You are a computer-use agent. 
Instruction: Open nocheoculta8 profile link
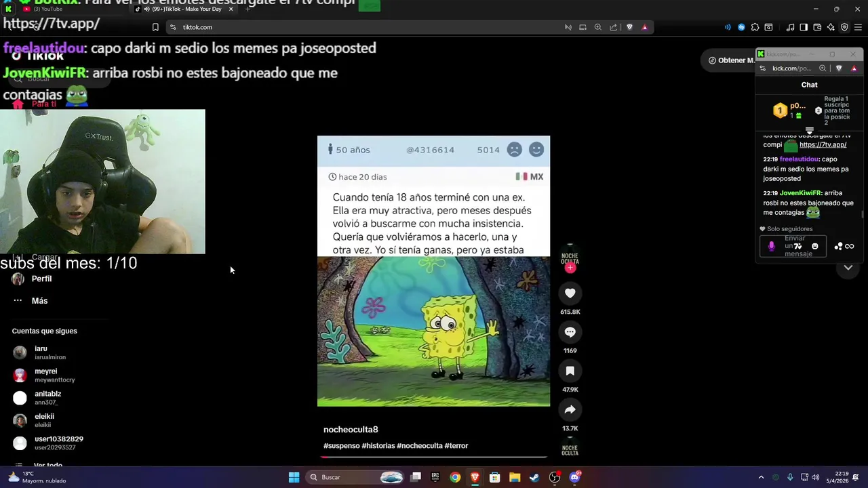coord(351,430)
